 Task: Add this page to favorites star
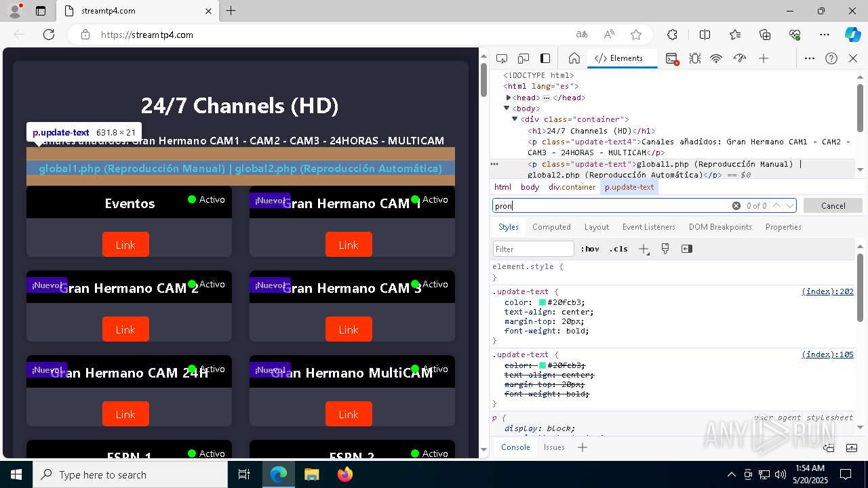click(x=636, y=35)
